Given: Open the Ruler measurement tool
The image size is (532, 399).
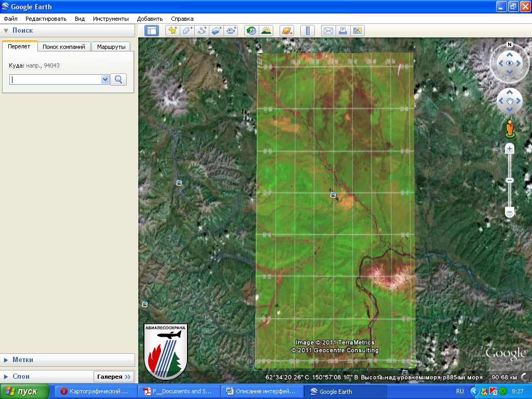Looking at the screenshot, I should 308,30.
